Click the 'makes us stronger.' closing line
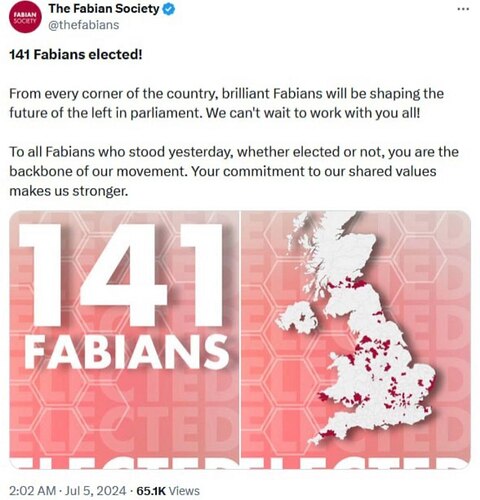The width and height of the screenshot is (480, 500). 69,191
